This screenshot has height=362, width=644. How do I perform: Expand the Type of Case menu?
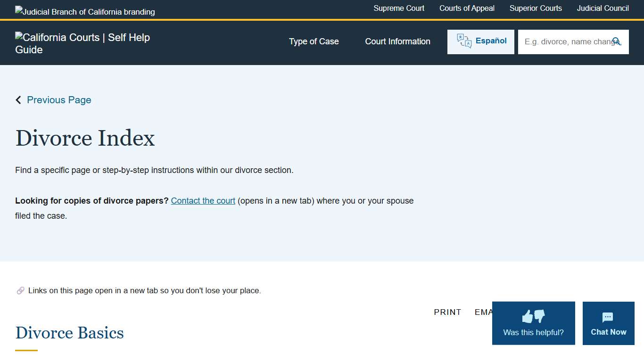[314, 41]
